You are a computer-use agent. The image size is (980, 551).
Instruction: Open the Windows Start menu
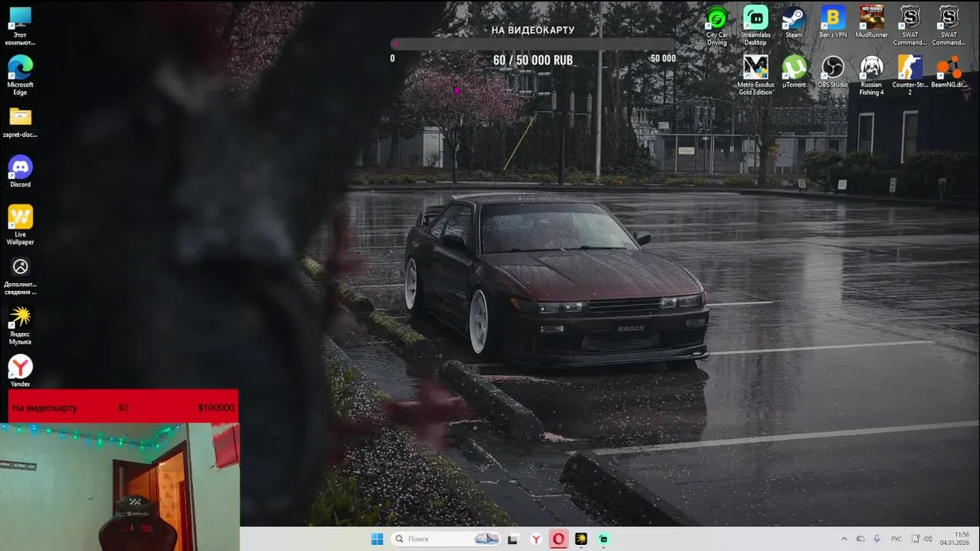(377, 539)
